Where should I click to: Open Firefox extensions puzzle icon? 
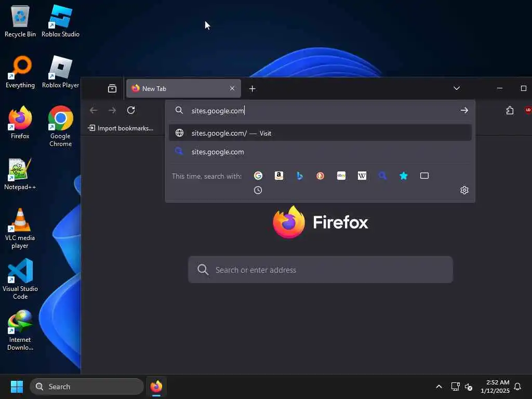point(510,110)
